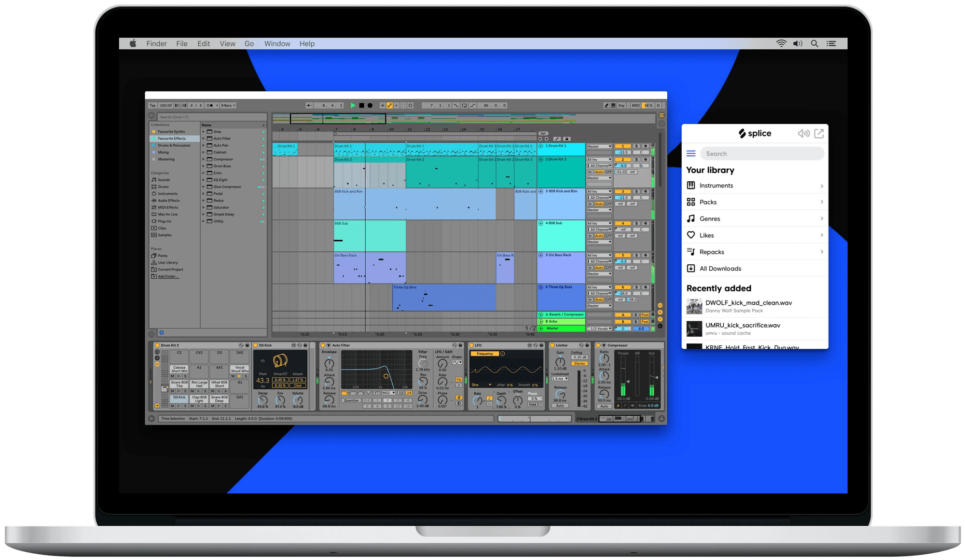Click the Samples icon in the browser sidebar
The width and height of the screenshot is (965, 560).
tap(154, 235)
